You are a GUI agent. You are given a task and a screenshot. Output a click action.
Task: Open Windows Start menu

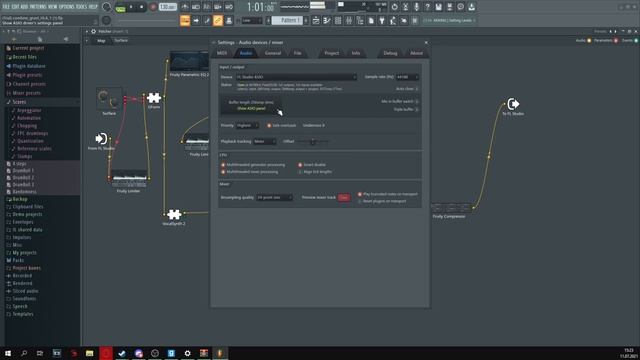(8, 353)
